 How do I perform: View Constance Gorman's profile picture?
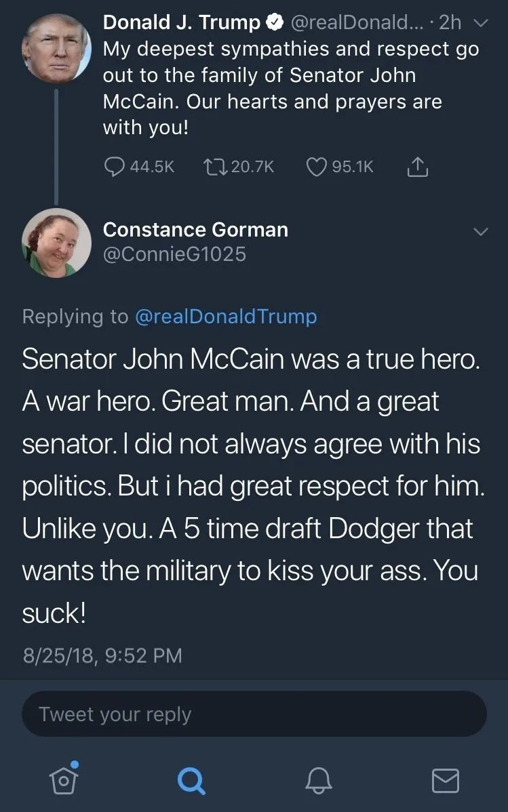coord(56,243)
